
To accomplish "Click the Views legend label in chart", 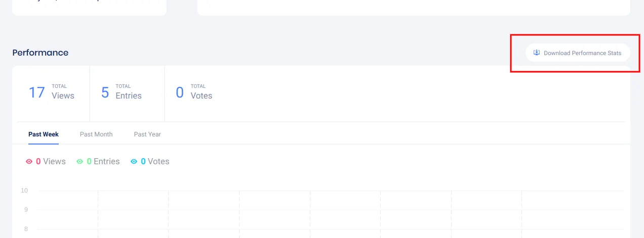I will [54, 162].
